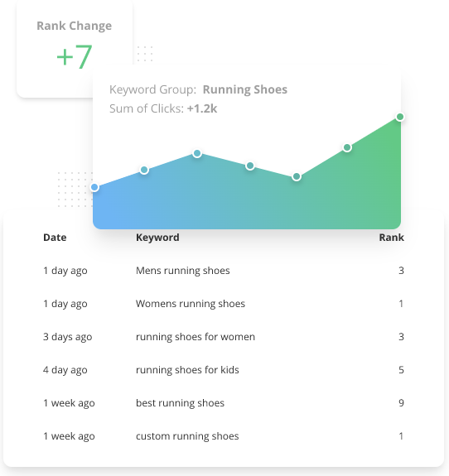Viewport: 449px width, 476px height.
Task: Select running shoes for kids row
Action: [224, 370]
